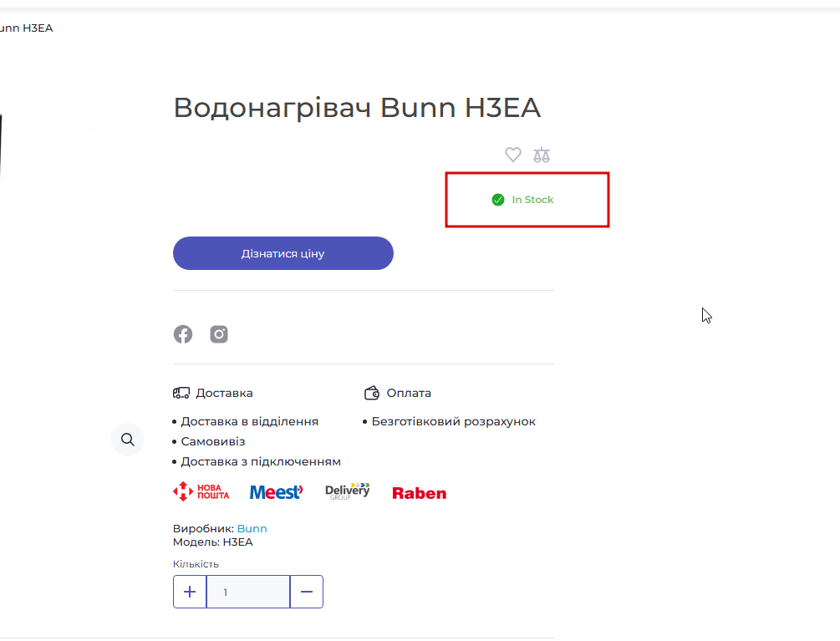Click the compare scales icon

click(541, 155)
